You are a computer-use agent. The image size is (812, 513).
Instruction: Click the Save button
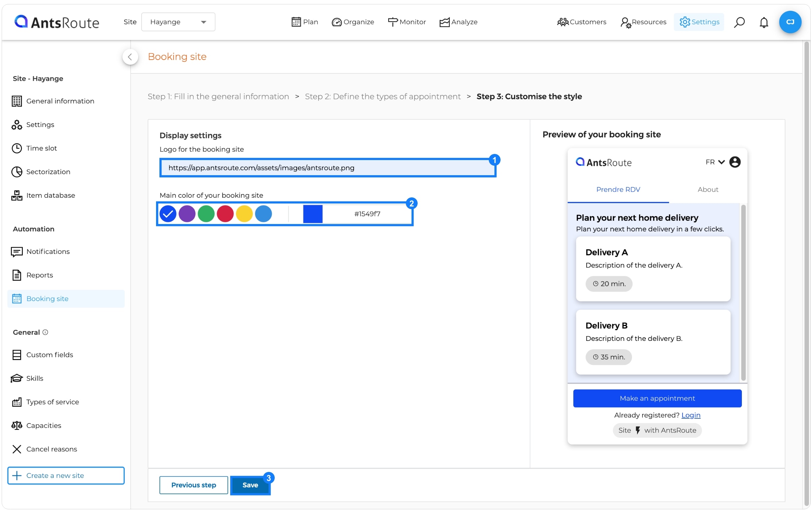(x=250, y=485)
